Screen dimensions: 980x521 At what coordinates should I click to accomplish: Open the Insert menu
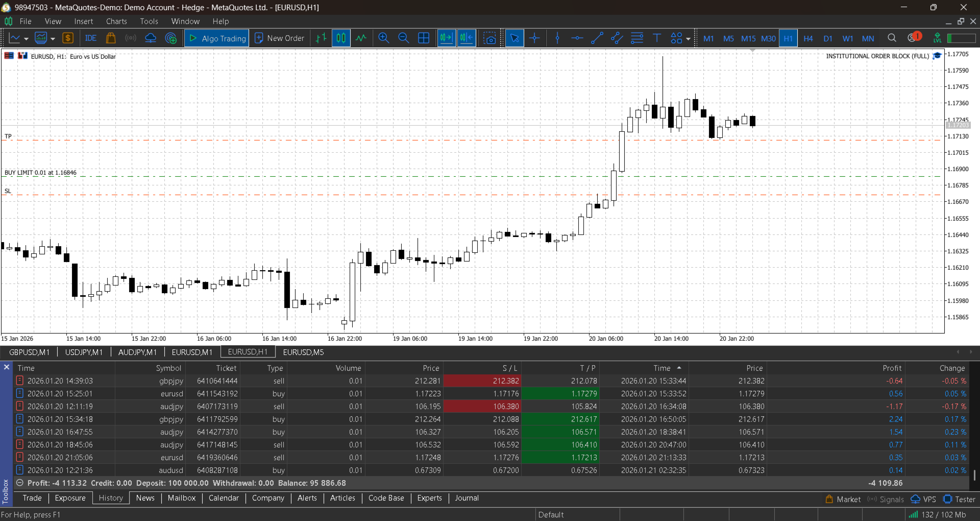coord(84,21)
